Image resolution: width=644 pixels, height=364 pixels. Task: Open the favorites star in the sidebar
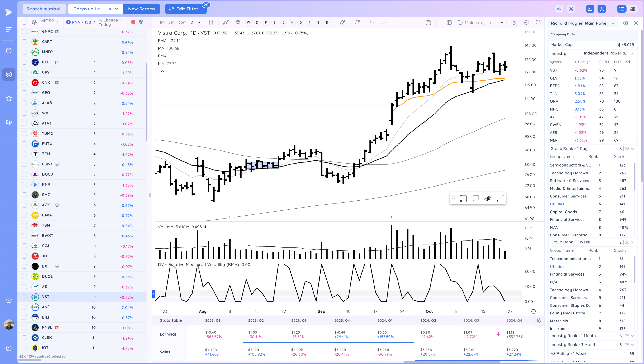pyautogui.click(x=9, y=99)
